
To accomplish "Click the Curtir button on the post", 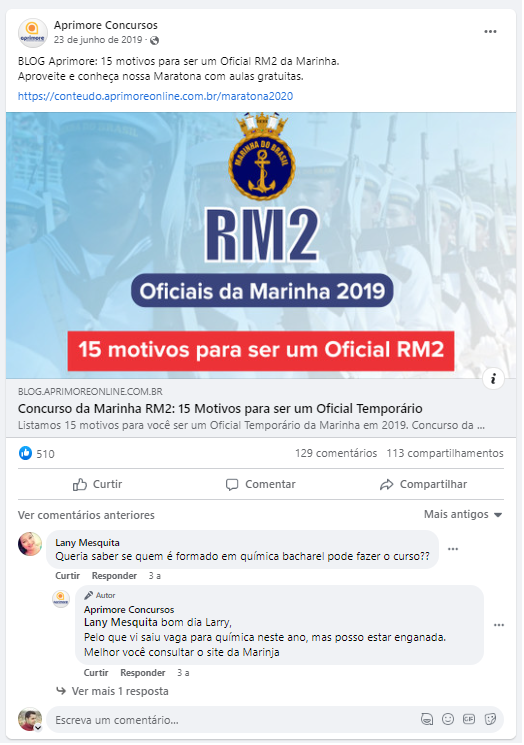I will pyautogui.click(x=98, y=484).
